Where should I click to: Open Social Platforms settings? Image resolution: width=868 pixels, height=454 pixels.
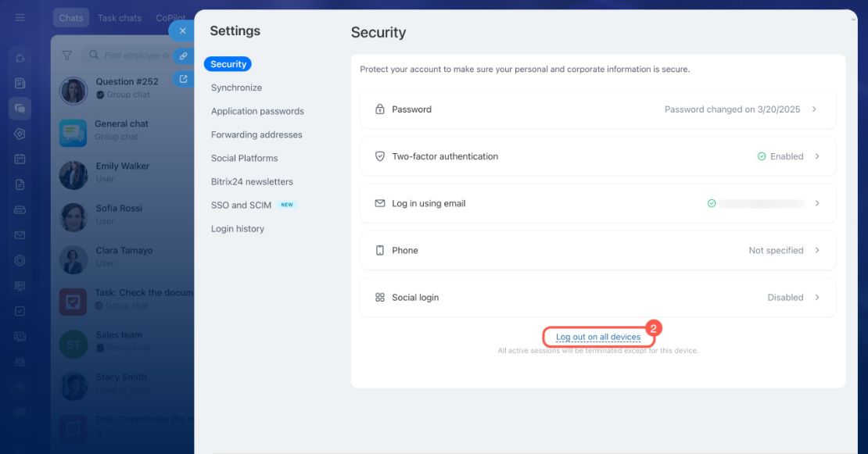(244, 158)
